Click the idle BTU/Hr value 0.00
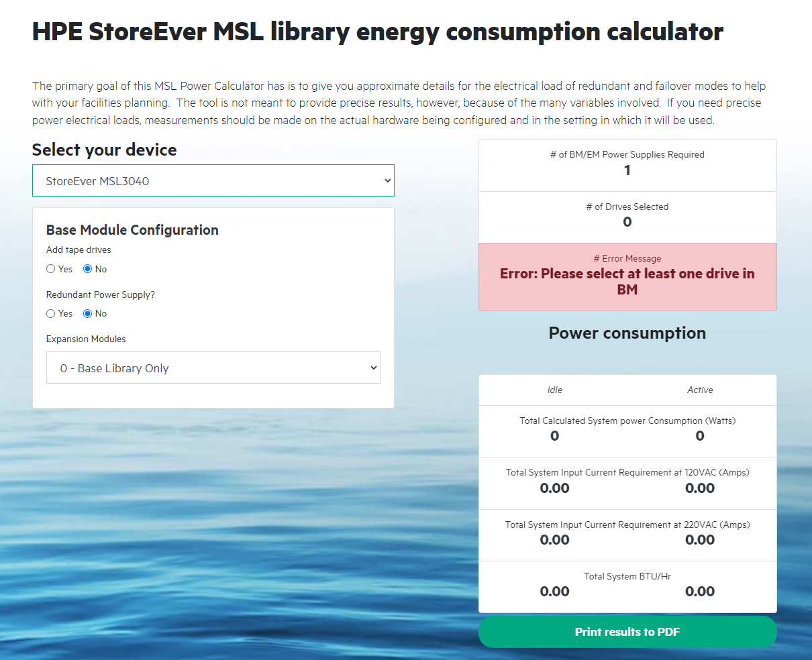This screenshot has height=660, width=812. (x=555, y=592)
